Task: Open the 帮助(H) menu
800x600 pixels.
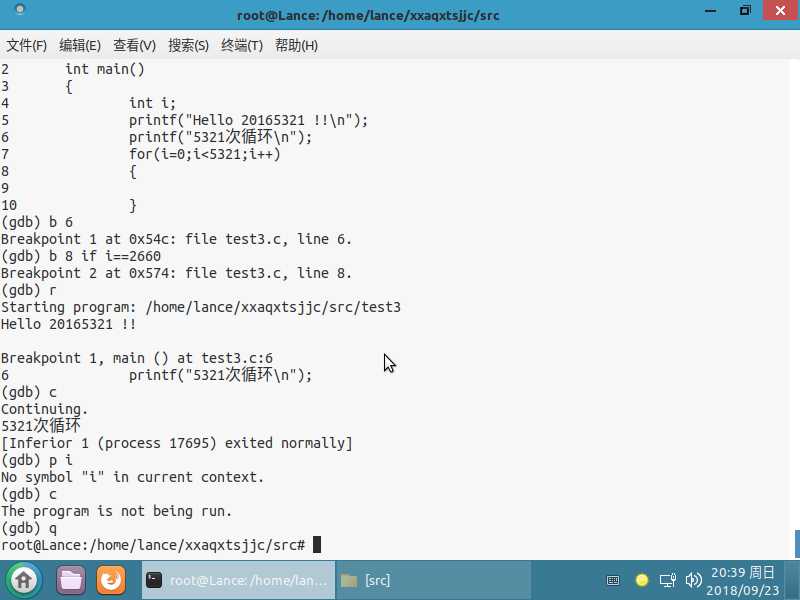Action: pyautogui.click(x=296, y=46)
